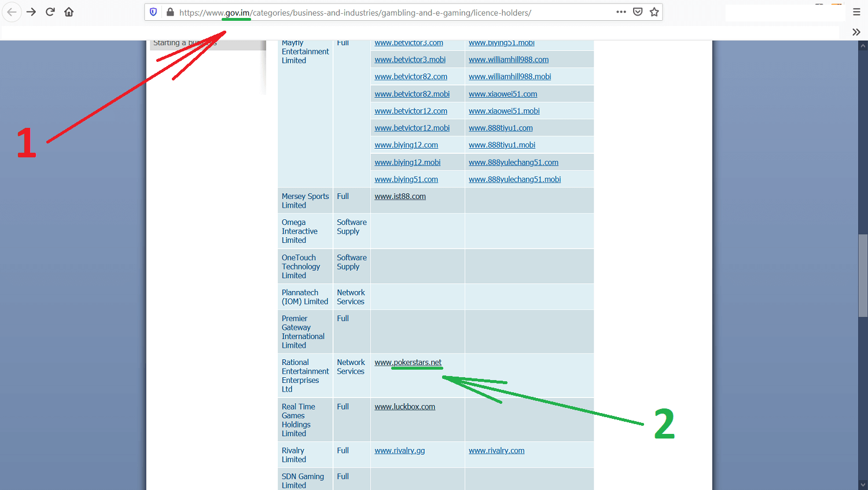Click Full in Premier Gateway row

343,319
